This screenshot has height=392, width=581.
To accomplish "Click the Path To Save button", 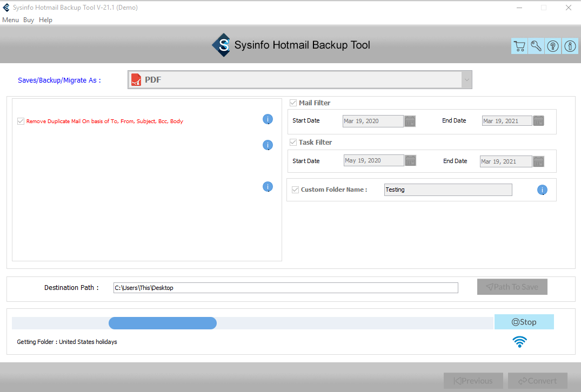I will tap(512, 287).
